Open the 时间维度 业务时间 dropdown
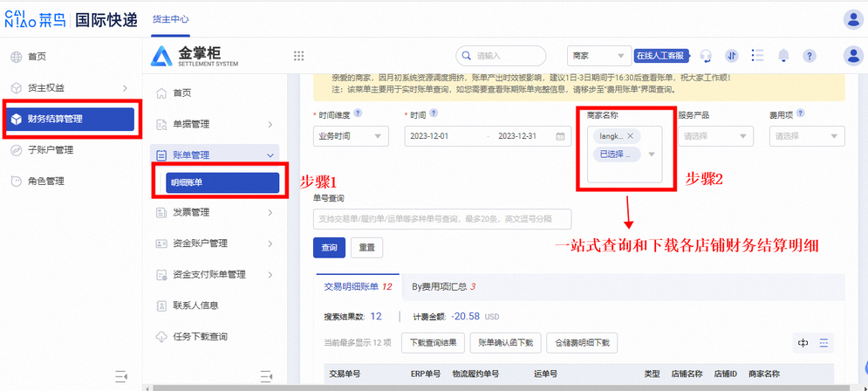 (351, 136)
